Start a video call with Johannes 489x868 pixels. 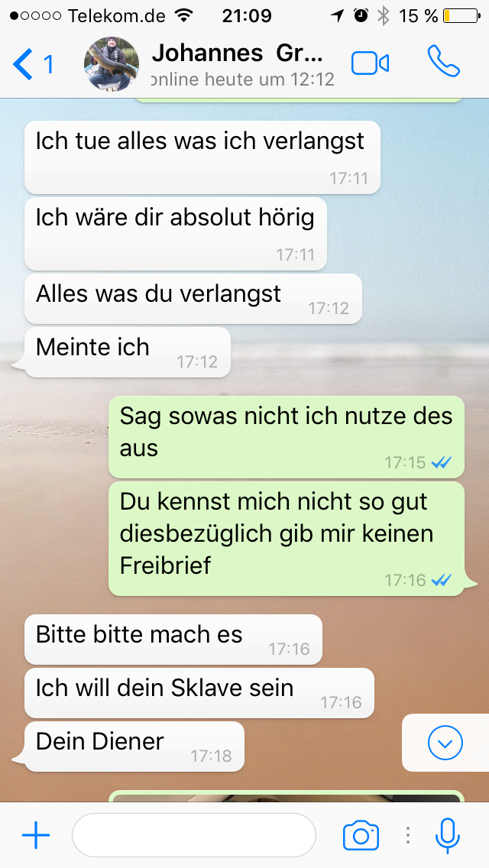click(370, 63)
